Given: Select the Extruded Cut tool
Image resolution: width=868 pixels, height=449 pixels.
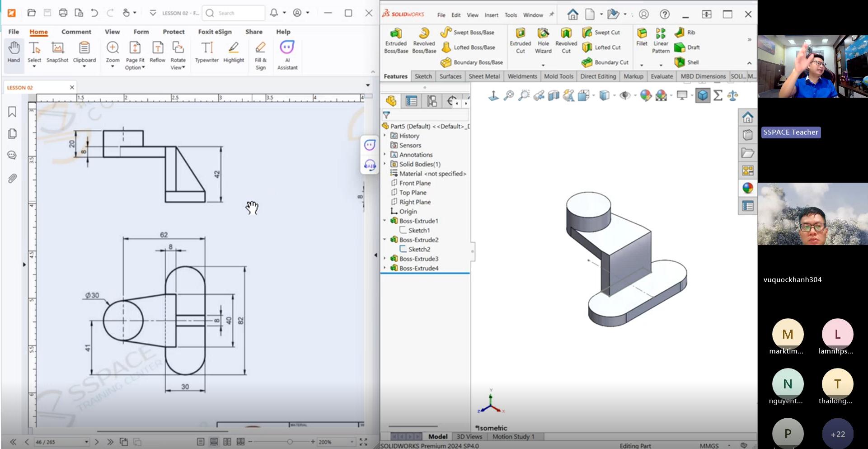Looking at the screenshot, I should (521, 41).
